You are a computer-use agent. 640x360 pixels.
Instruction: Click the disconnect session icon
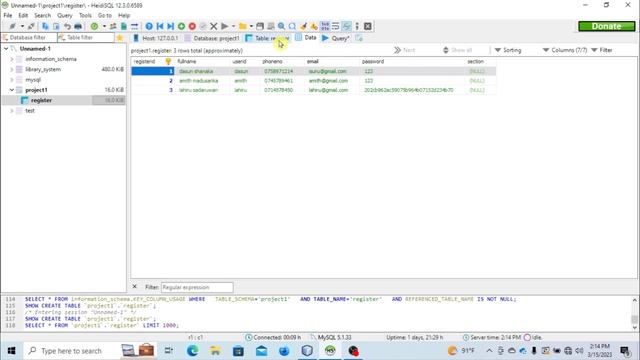(31, 26)
